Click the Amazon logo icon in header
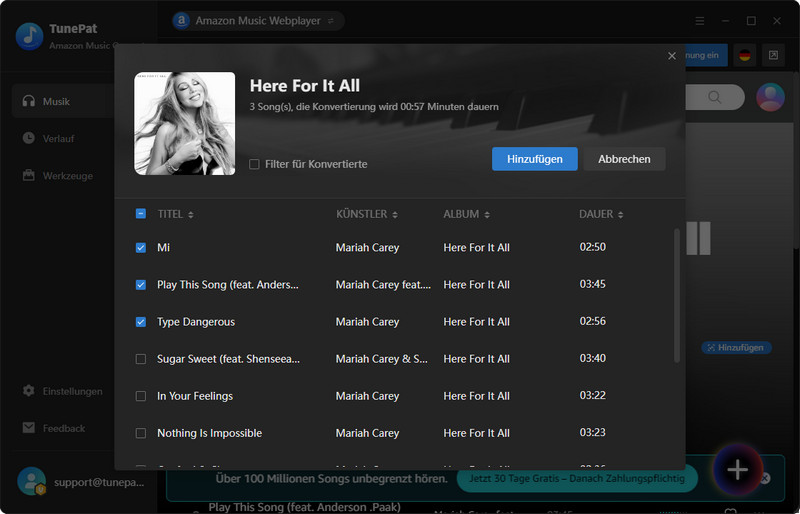This screenshot has height=514, width=800. coord(181,21)
